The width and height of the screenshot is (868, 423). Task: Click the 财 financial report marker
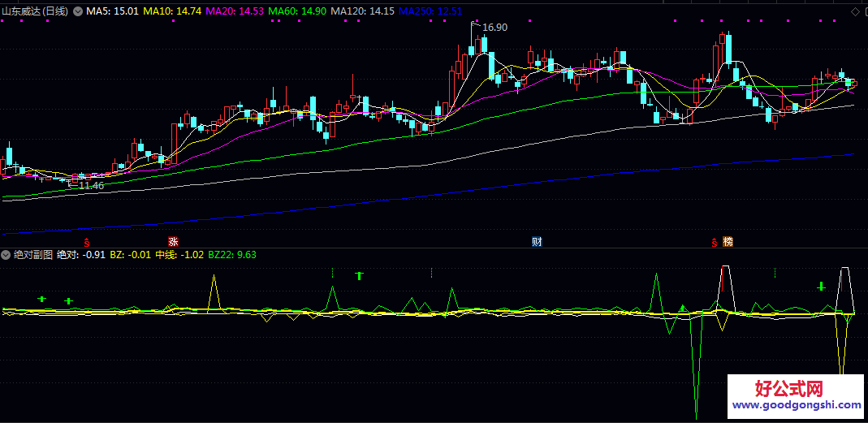(537, 242)
